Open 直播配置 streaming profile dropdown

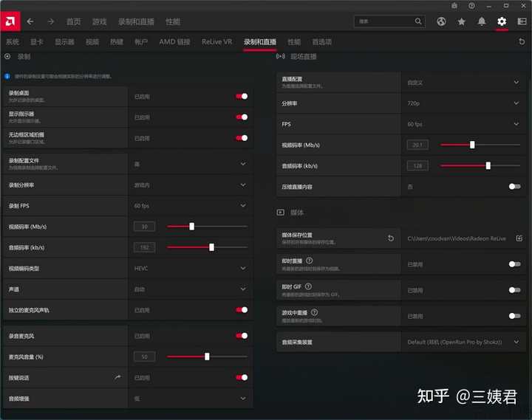pos(463,83)
